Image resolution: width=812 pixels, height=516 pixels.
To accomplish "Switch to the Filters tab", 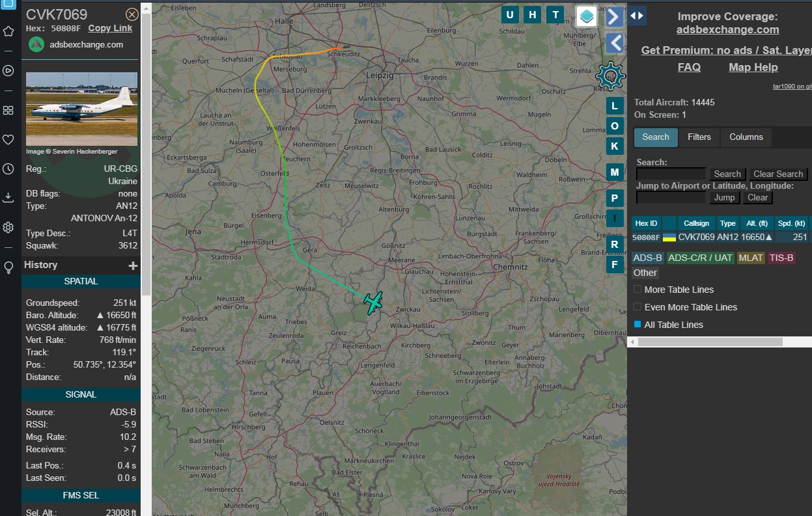I will [x=699, y=137].
